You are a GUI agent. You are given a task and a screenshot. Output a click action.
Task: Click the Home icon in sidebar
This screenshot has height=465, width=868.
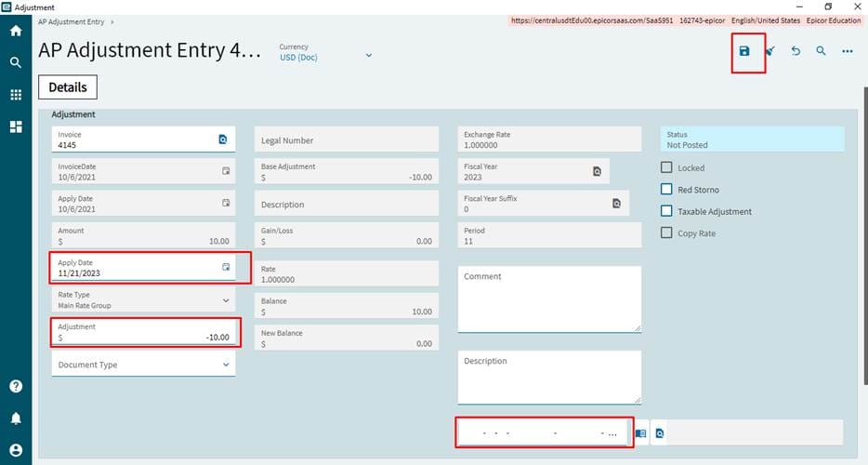[x=16, y=31]
